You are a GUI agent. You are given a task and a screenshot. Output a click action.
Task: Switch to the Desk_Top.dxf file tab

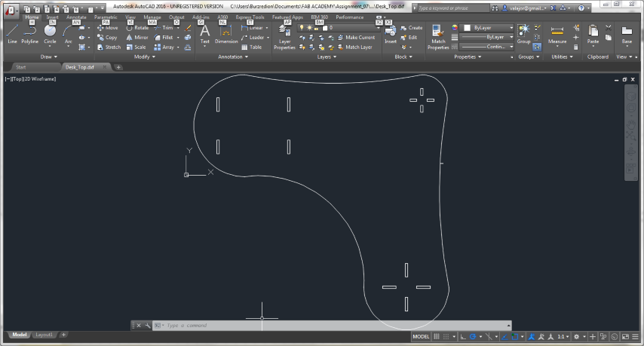(x=80, y=67)
